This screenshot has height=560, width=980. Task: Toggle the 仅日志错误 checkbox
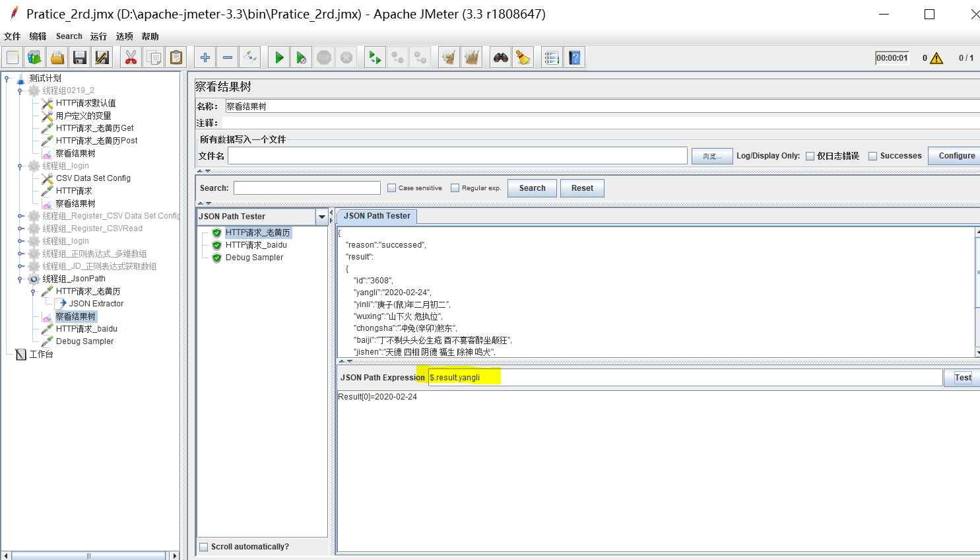click(810, 157)
